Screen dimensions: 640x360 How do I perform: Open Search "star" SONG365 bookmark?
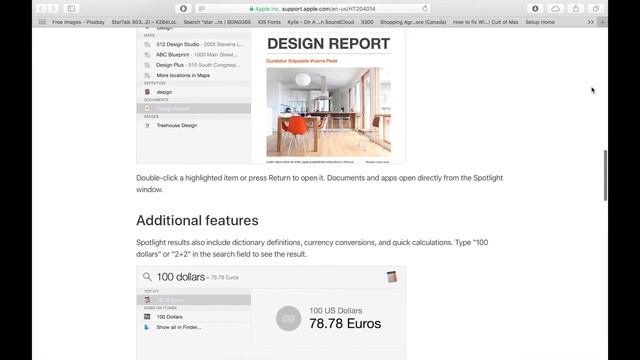[217, 22]
